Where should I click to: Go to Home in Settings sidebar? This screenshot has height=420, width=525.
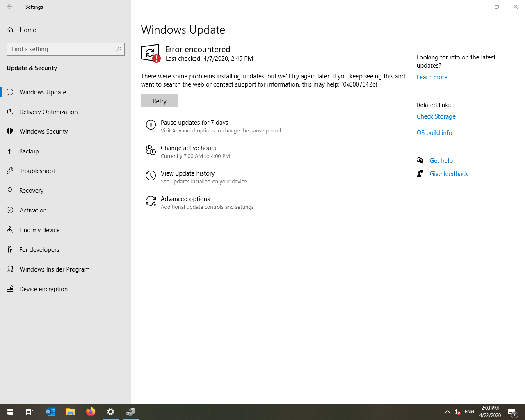[66, 30]
